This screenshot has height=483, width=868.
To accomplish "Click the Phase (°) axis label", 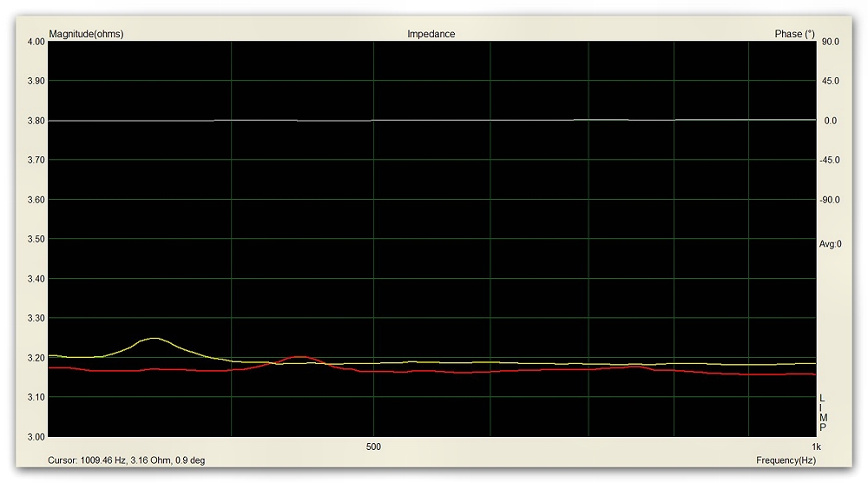I will [794, 34].
